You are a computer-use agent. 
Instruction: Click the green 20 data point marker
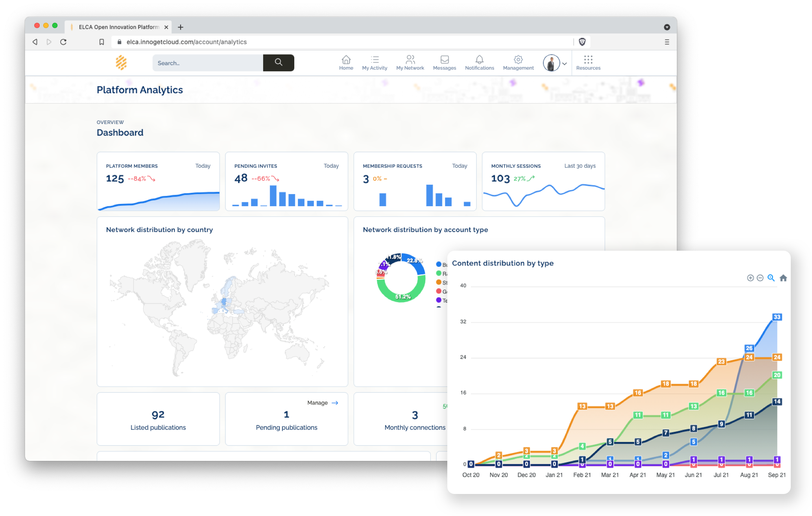pyautogui.click(x=777, y=375)
